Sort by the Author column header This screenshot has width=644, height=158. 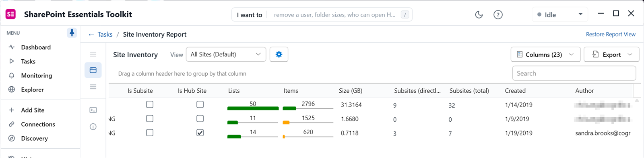point(584,91)
